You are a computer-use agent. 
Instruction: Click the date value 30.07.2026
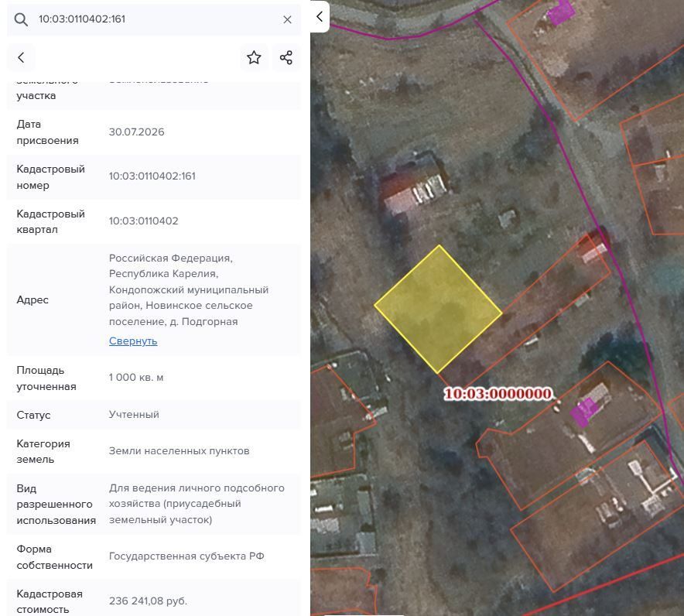click(136, 132)
